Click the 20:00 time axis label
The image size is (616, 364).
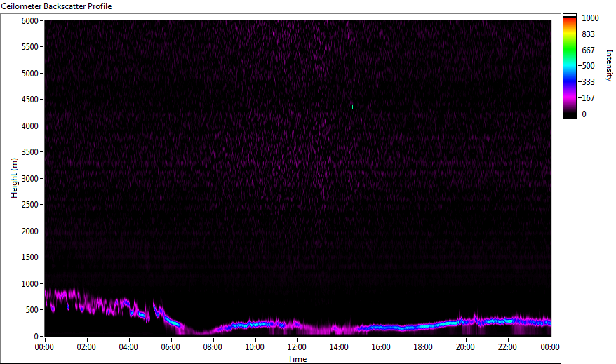tap(465, 347)
